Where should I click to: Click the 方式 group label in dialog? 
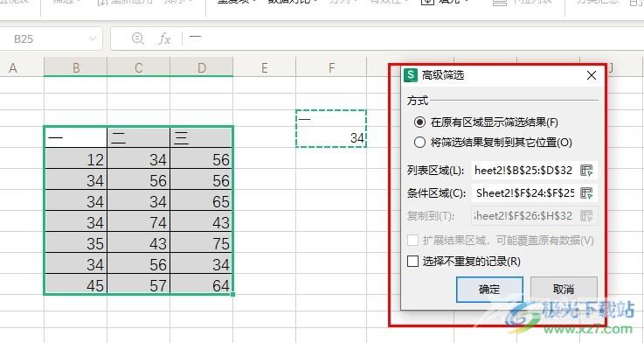[x=418, y=101]
